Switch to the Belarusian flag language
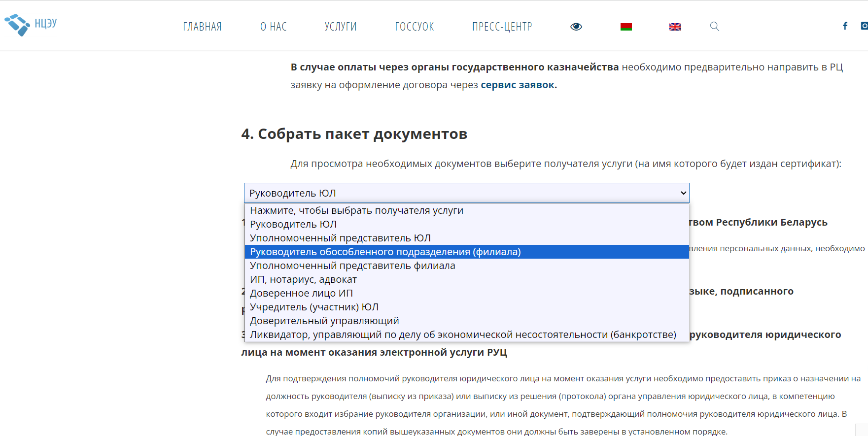This screenshot has width=868, height=436. pos(626,27)
